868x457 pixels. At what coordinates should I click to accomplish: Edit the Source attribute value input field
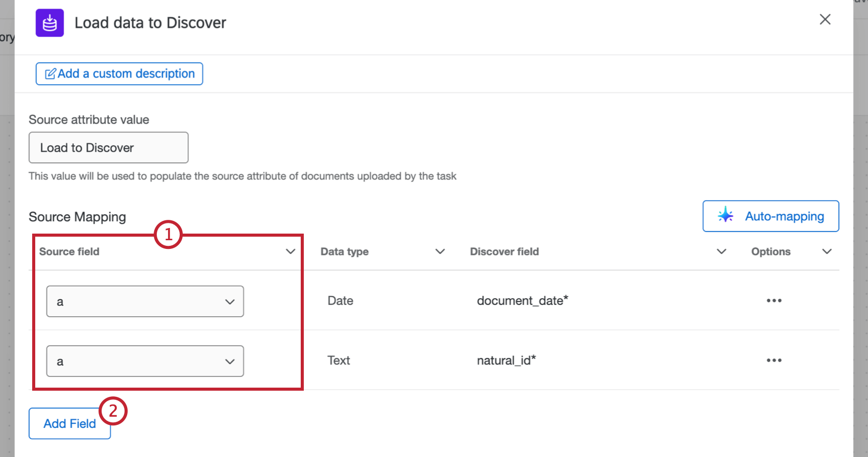click(108, 147)
